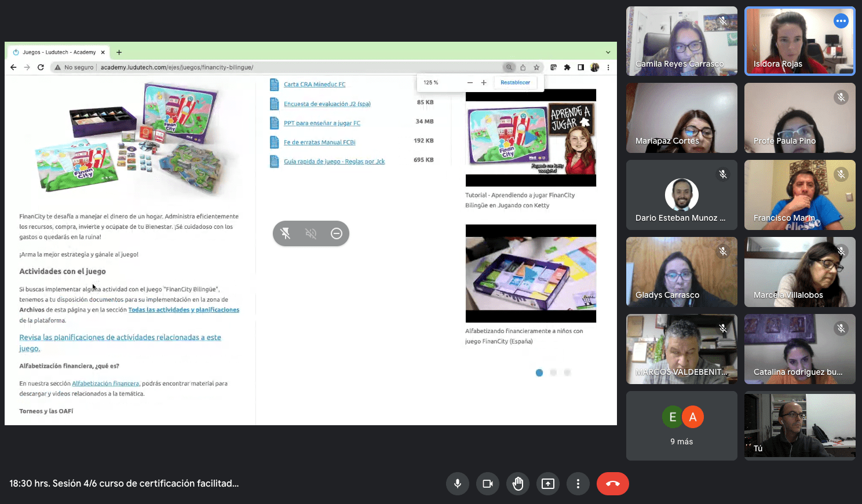Image resolution: width=862 pixels, height=504 pixels.
Task: Decrease zoom with the minus button
Action: (x=470, y=83)
